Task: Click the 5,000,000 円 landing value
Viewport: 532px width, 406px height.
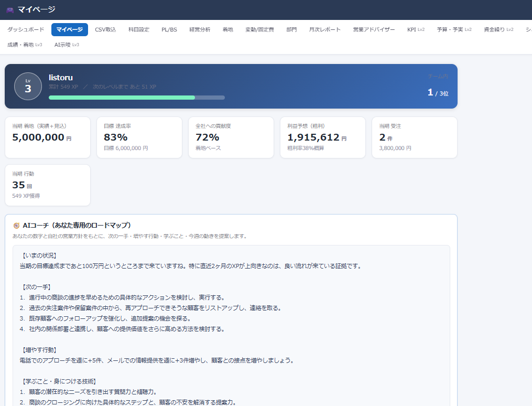Action: tap(42, 137)
